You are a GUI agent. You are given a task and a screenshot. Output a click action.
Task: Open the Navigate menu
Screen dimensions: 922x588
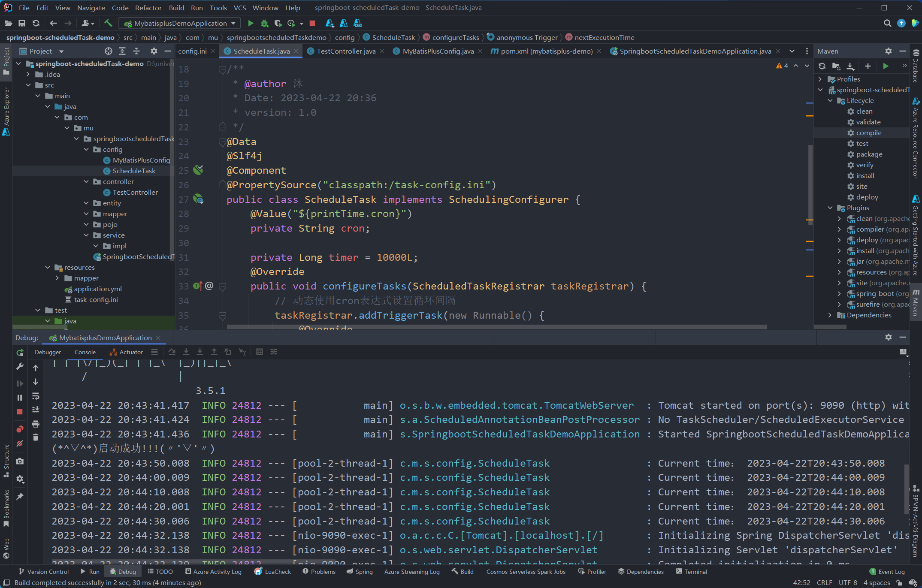pyautogui.click(x=91, y=8)
